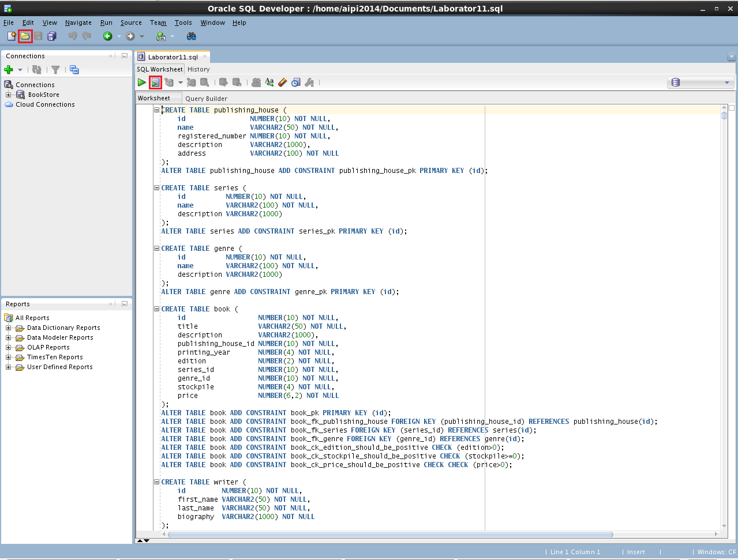Collapse CREATE TABLE series code block
Screen dimensions: 738x560
156,187
